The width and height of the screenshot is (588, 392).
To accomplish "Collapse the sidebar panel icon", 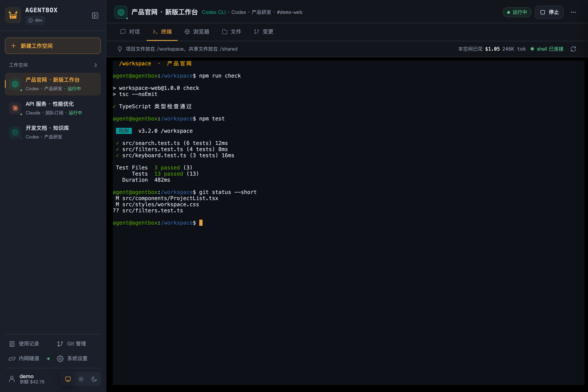I will [x=95, y=16].
